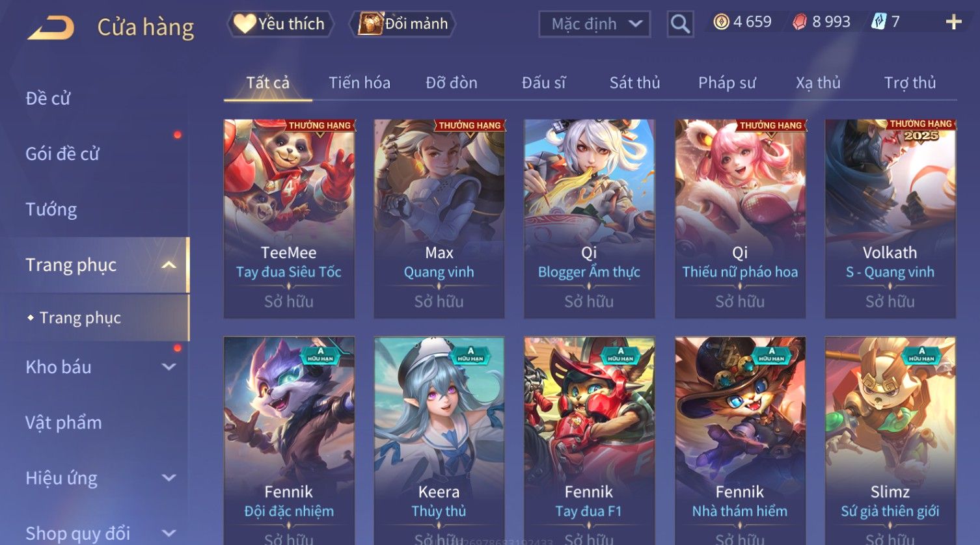Switch to the Sát thủ tab
The height and width of the screenshot is (545, 980).
[x=634, y=83]
